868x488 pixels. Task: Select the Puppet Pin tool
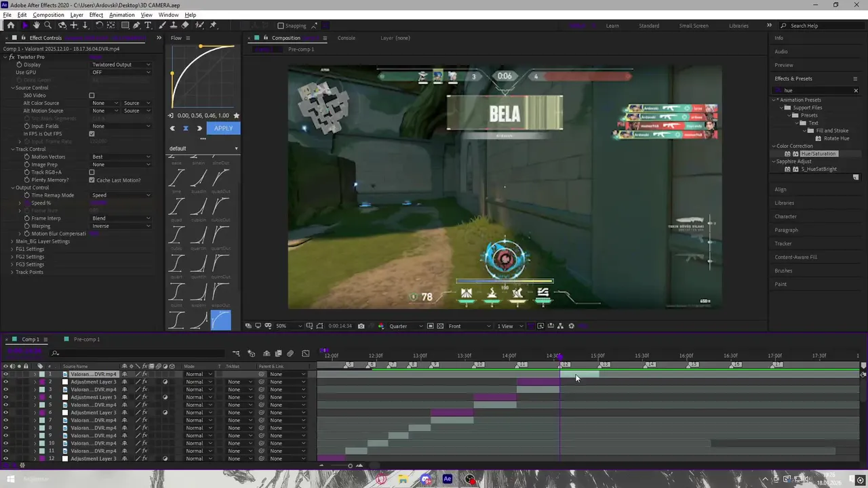pyautogui.click(x=213, y=25)
